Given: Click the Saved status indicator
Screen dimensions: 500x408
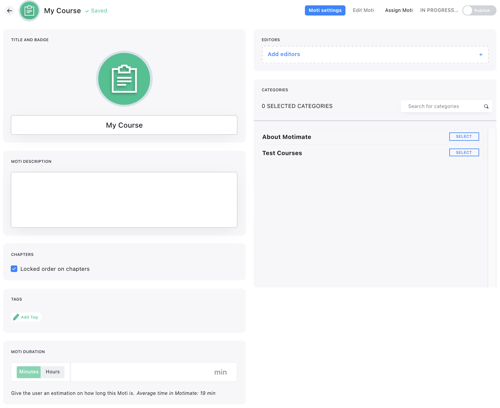Looking at the screenshot, I should pyautogui.click(x=96, y=11).
